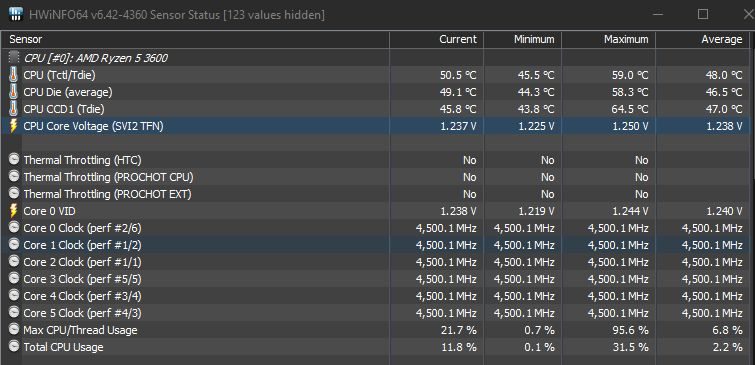The height and width of the screenshot is (365, 755).
Task: Click current voltage value 1.237 V
Action: point(458,126)
